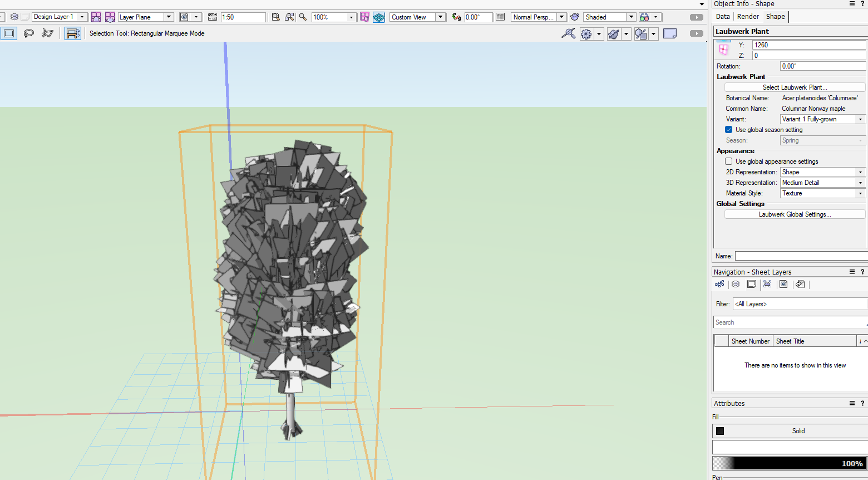Screen dimensions: 868x480
Task: Click the Solid fill color swatch in Attributes
Action: click(x=720, y=430)
